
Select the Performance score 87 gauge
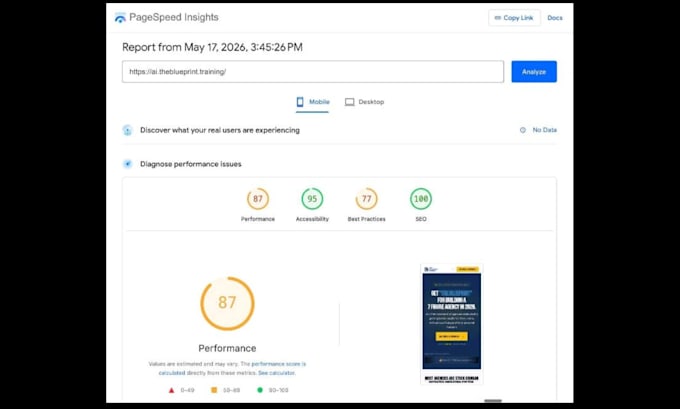click(x=258, y=199)
